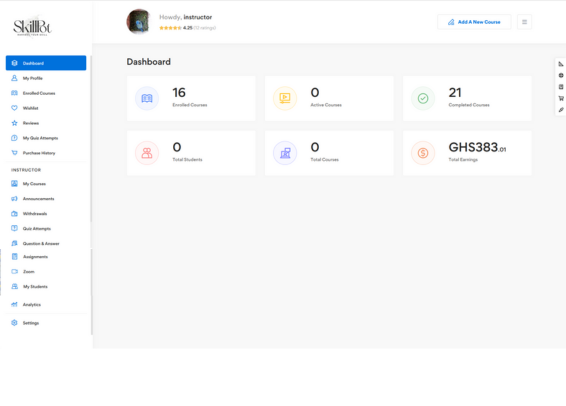Click the SkillBot logo
The width and height of the screenshot is (566, 406).
[x=32, y=26]
